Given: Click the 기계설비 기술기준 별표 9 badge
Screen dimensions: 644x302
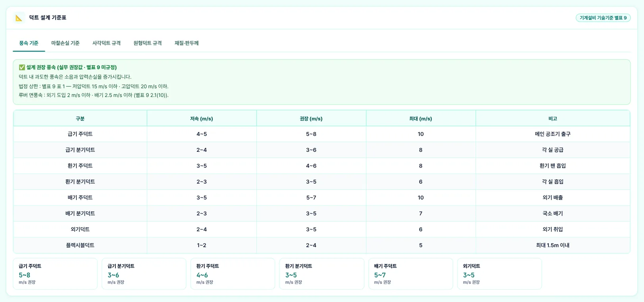Looking at the screenshot, I should pos(603,18).
